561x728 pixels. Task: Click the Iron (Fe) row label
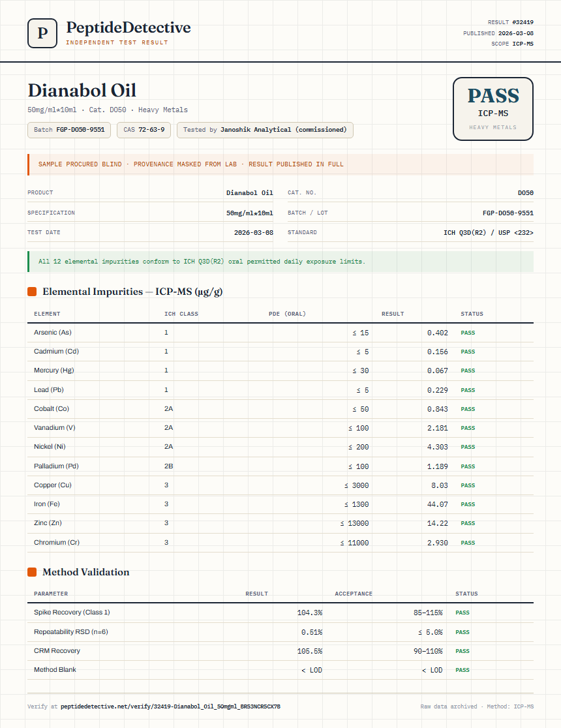point(47,504)
